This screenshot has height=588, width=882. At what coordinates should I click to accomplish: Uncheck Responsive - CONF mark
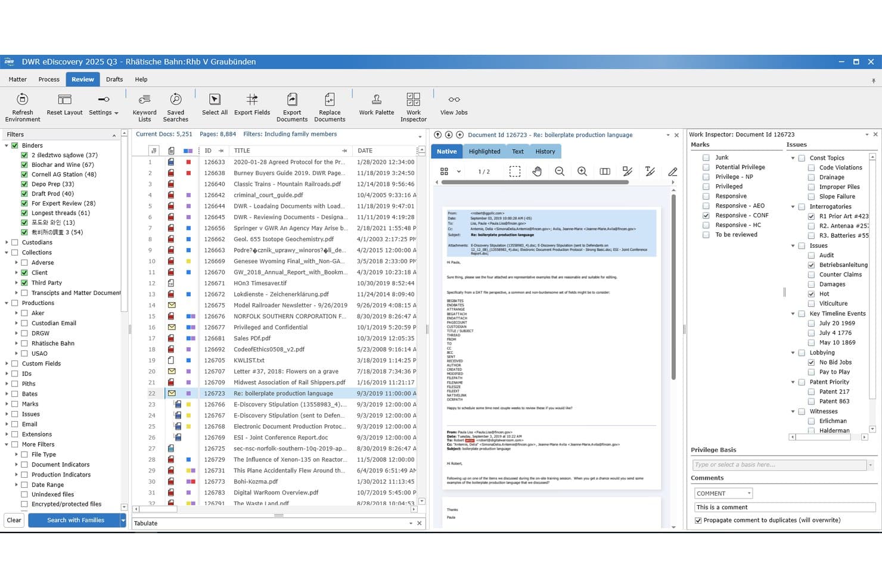pos(706,216)
